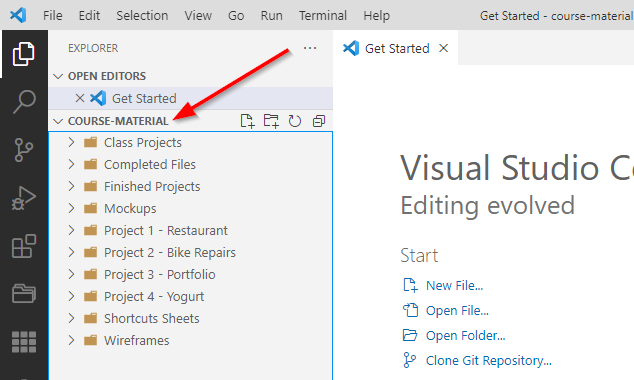The width and height of the screenshot is (634, 380).
Task: Click the Open Folder icon under Start
Action: coord(410,335)
